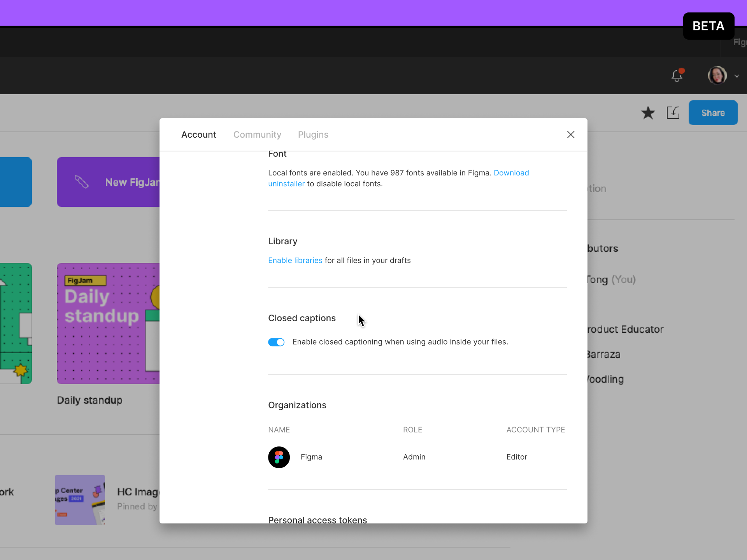Click the Figma logo in the Organizations row
The width and height of the screenshot is (747, 560).
pyautogui.click(x=279, y=457)
